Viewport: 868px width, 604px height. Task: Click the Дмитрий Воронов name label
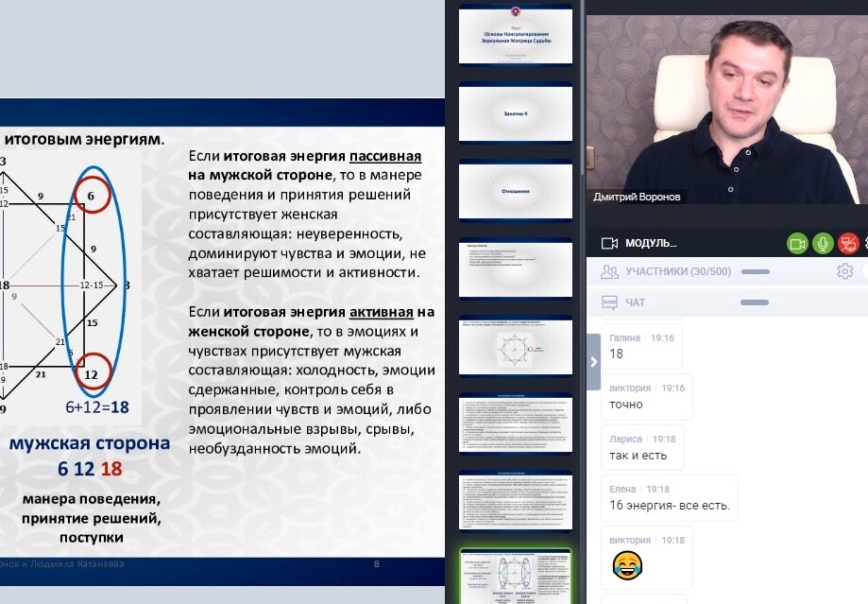click(637, 197)
